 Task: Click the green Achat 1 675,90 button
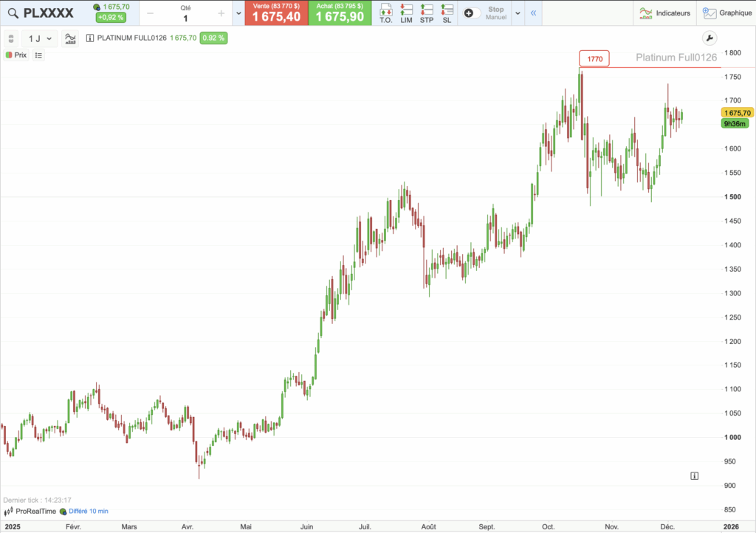[340, 13]
